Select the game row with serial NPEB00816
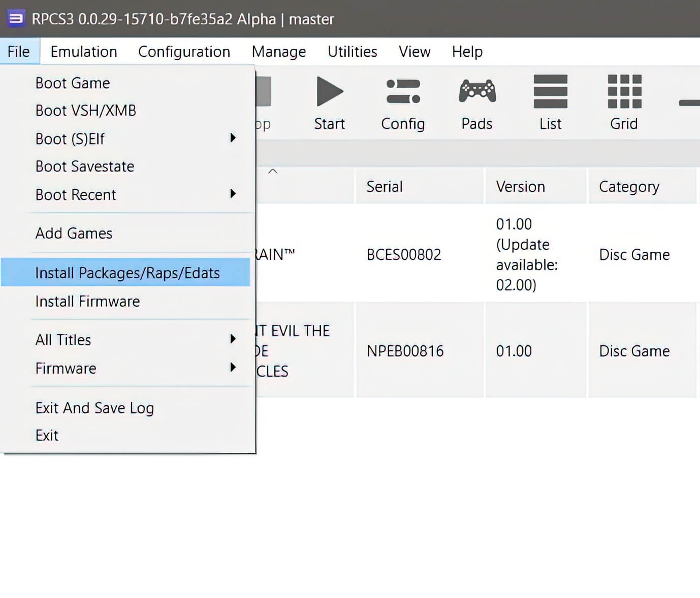 click(x=405, y=351)
